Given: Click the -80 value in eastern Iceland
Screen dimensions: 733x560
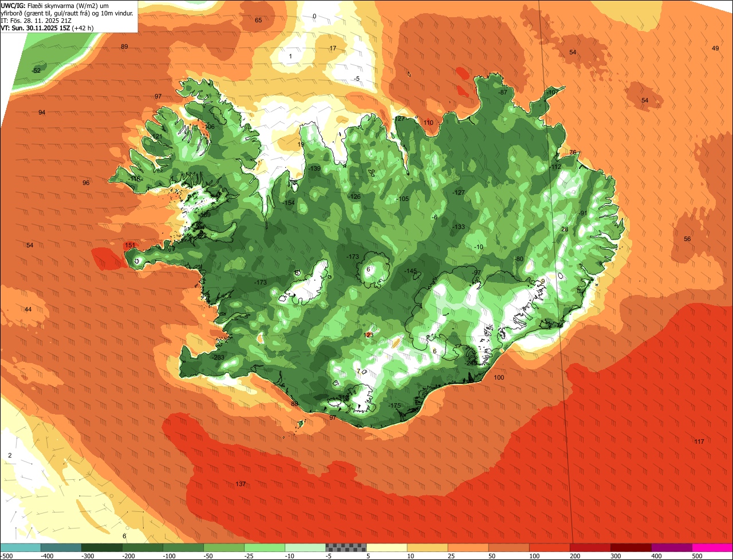Looking at the screenshot, I should (x=519, y=259).
